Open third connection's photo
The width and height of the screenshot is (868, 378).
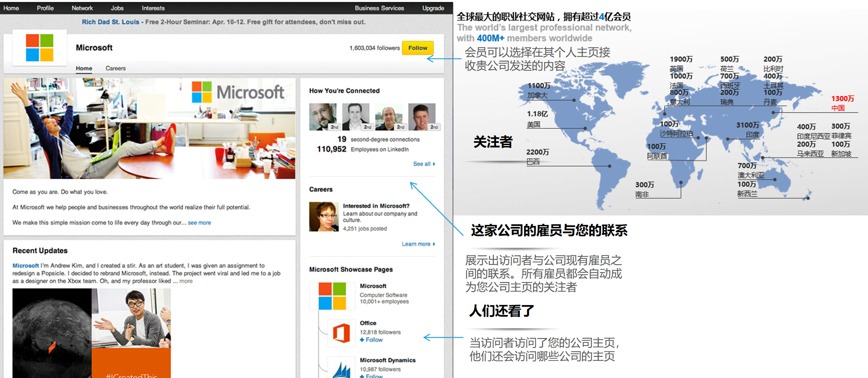pyautogui.click(x=389, y=117)
